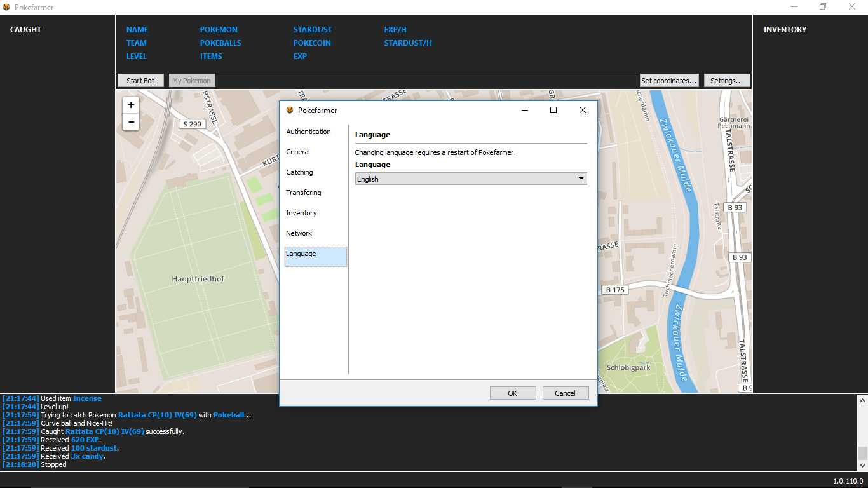Open Set coordinates dialog
Image resolution: width=868 pixels, height=488 pixels.
coord(669,81)
